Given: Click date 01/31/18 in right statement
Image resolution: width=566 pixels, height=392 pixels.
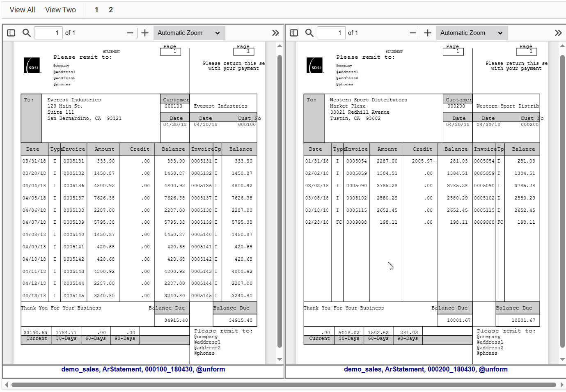Looking at the screenshot, I should pyautogui.click(x=317, y=161).
